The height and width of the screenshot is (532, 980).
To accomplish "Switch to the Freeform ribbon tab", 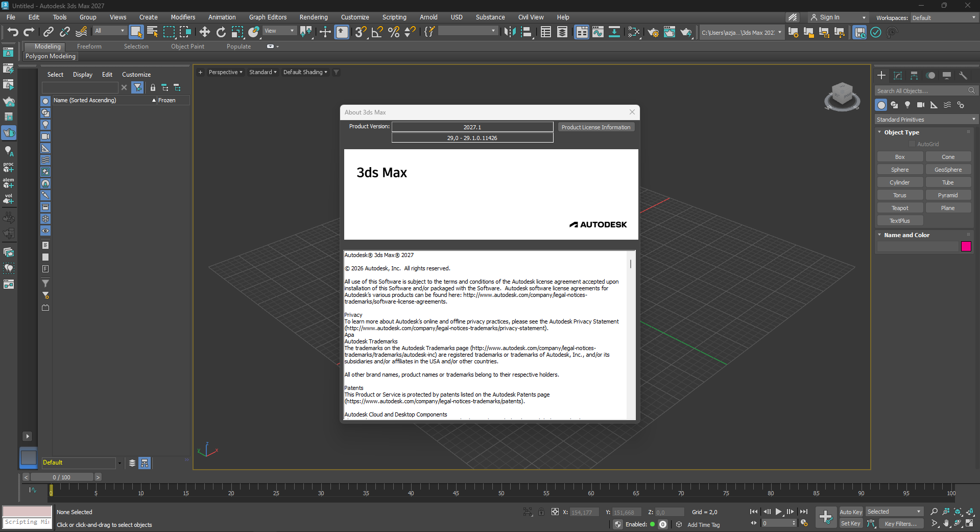I will pos(89,47).
